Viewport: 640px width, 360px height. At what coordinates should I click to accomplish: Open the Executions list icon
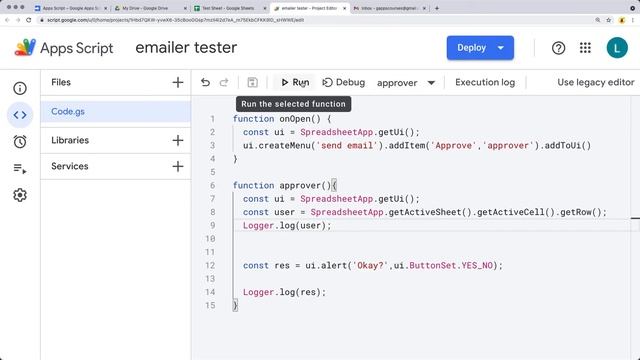pos(20,168)
